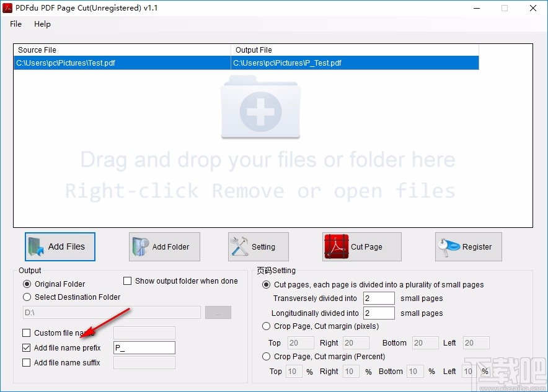
Task: Click the browse button next to D:\ path
Action: [218, 312]
